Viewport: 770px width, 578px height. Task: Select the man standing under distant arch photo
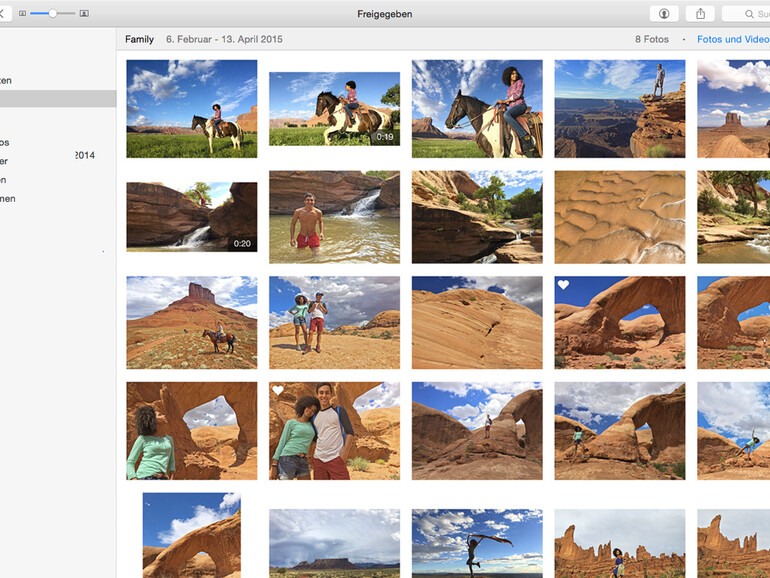[477, 431]
